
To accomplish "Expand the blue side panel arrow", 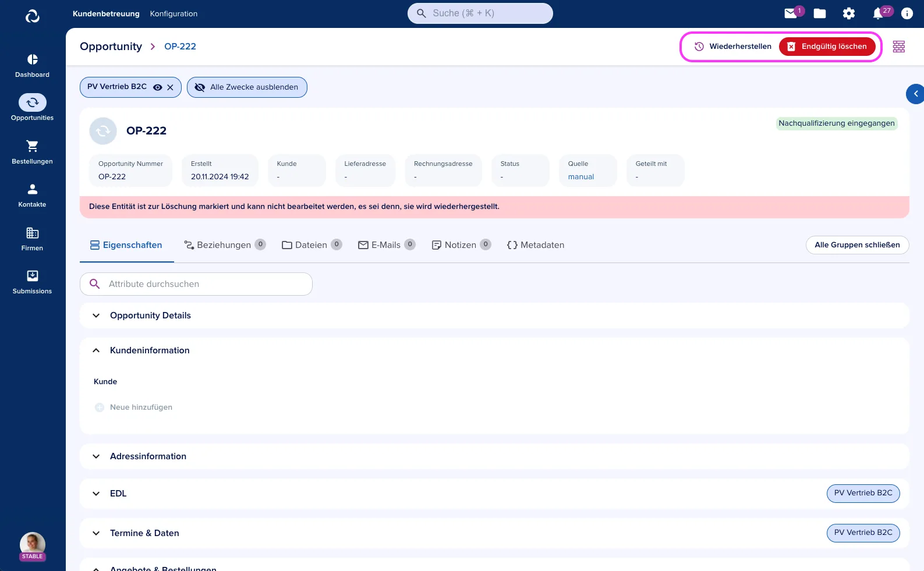I will pos(915,94).
